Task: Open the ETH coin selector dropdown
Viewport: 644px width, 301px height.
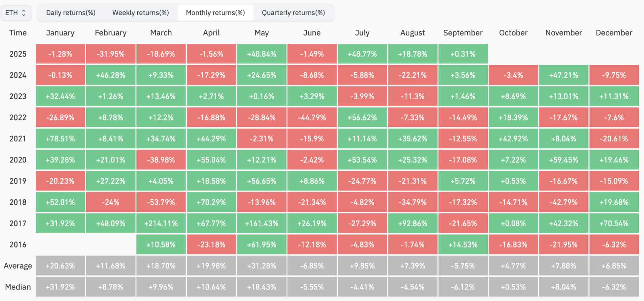Action: coord(16,13)
